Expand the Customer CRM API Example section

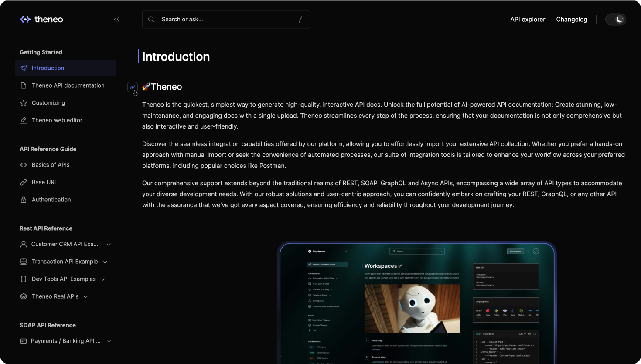pyautogui.click(x=109, y=245)
